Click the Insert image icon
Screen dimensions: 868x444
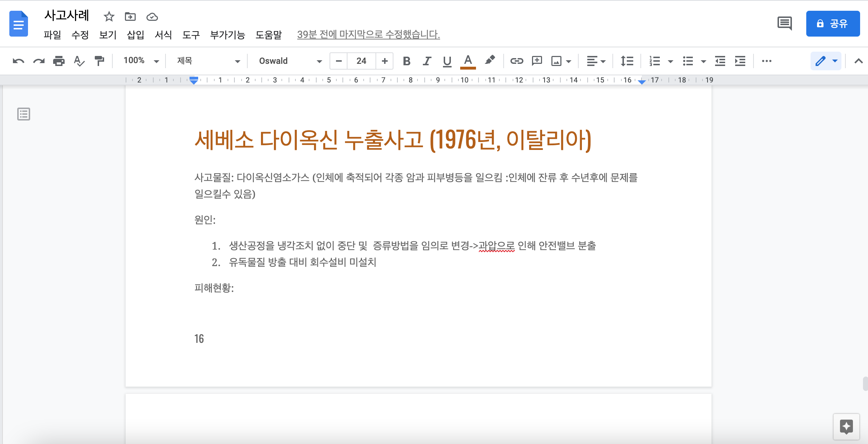coord(556,61)
